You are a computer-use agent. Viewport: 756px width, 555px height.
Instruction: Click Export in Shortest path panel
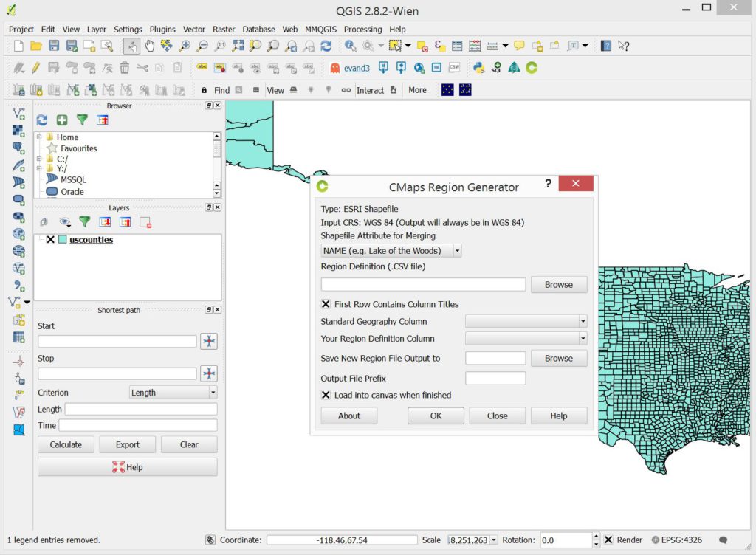127,444
